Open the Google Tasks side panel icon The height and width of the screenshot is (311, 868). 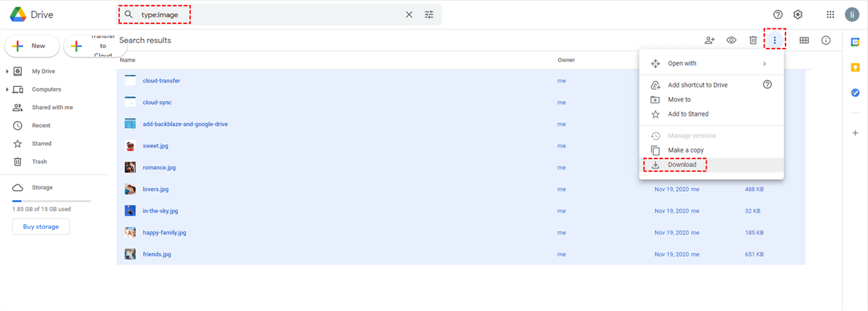coord(855,93)
